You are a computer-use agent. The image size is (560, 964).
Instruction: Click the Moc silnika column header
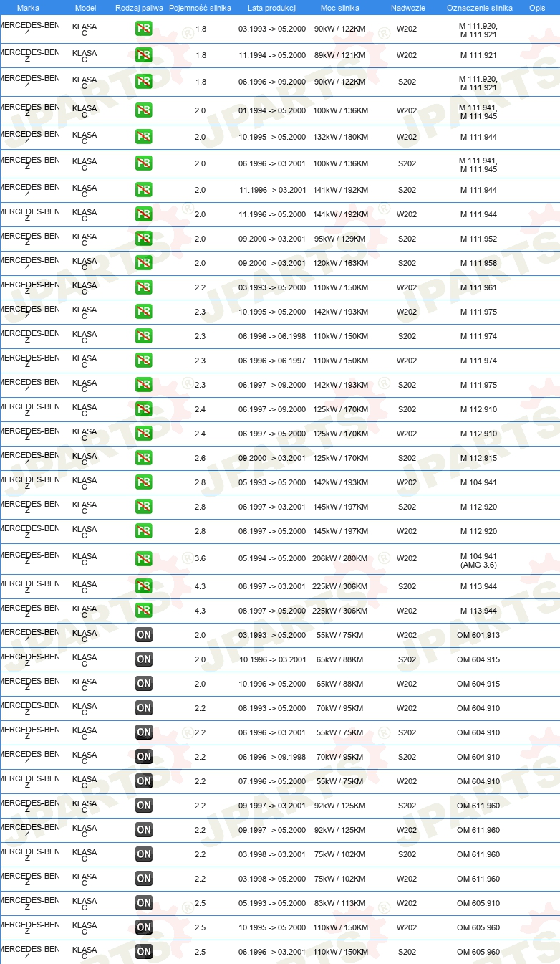pos(340,8)
